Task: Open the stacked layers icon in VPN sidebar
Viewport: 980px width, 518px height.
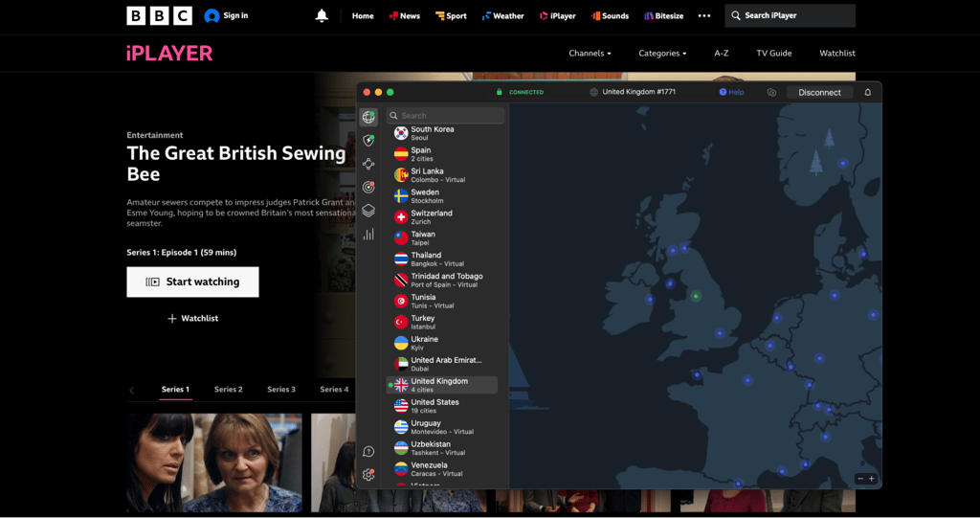Action: (368, 211)
